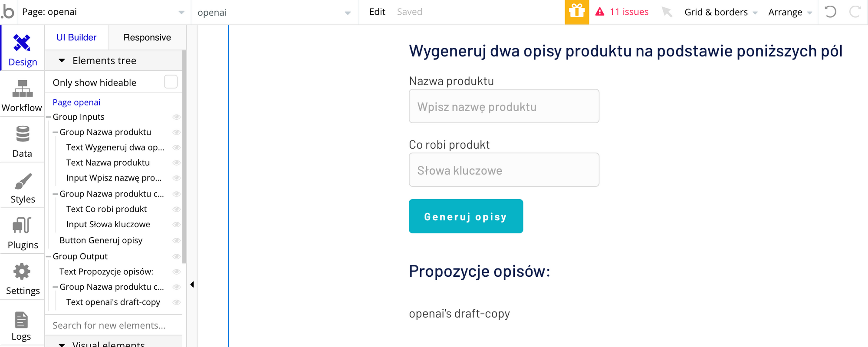Screen dimensions: 868x347
Task: Open the Styles section
Action: click(x=22, y=187)
